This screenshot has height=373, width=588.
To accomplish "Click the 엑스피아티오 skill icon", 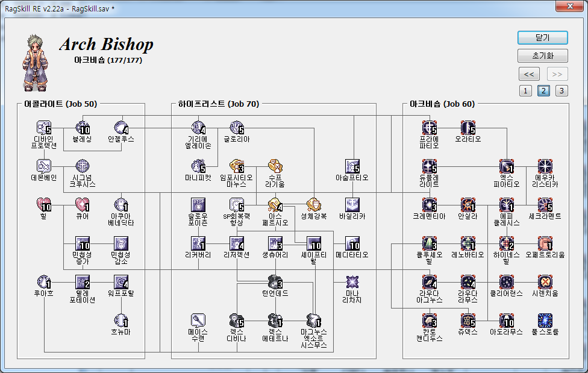I will pos(507,166).
